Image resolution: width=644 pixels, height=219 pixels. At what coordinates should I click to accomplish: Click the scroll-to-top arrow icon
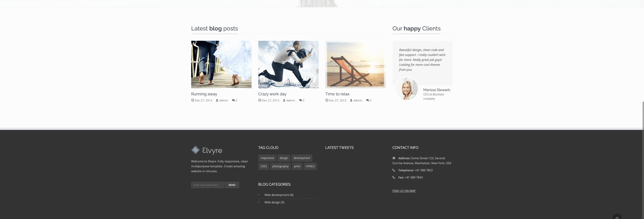click(617, 217)
